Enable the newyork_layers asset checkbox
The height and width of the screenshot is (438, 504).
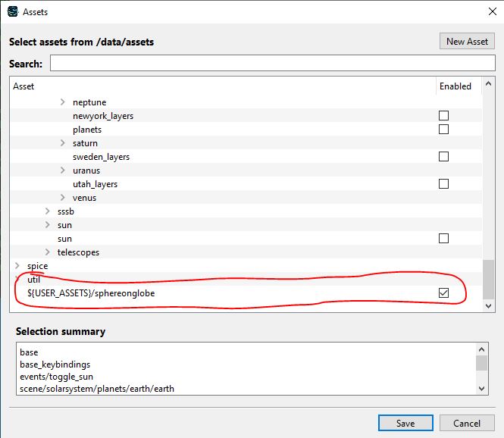tap(443, 116)
